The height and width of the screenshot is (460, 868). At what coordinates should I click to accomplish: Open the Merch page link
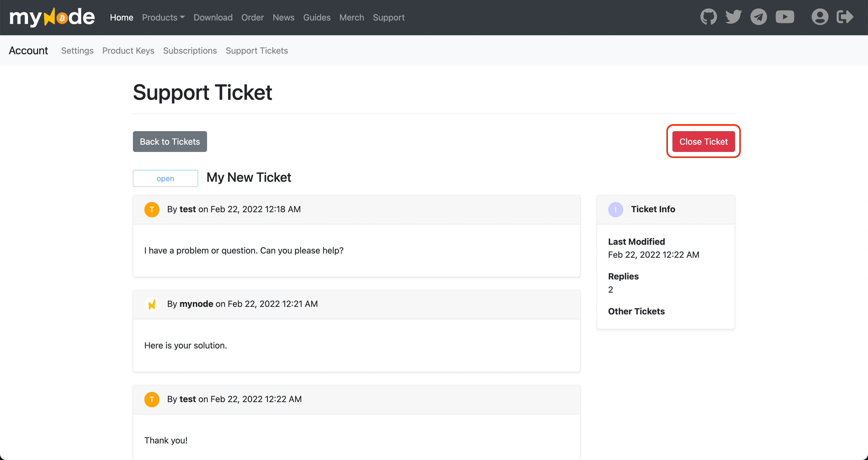pyautogui.click(x=351, y=17)
